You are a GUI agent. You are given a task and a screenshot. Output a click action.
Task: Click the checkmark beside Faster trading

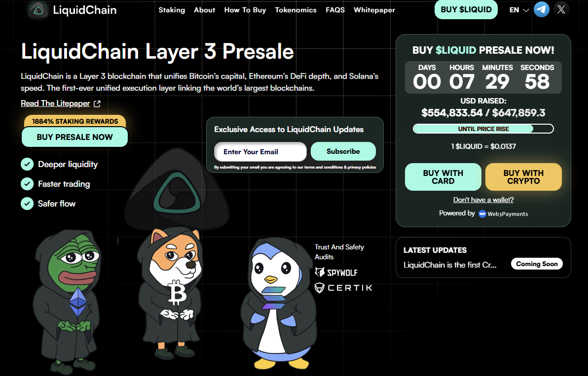point(27,184)
